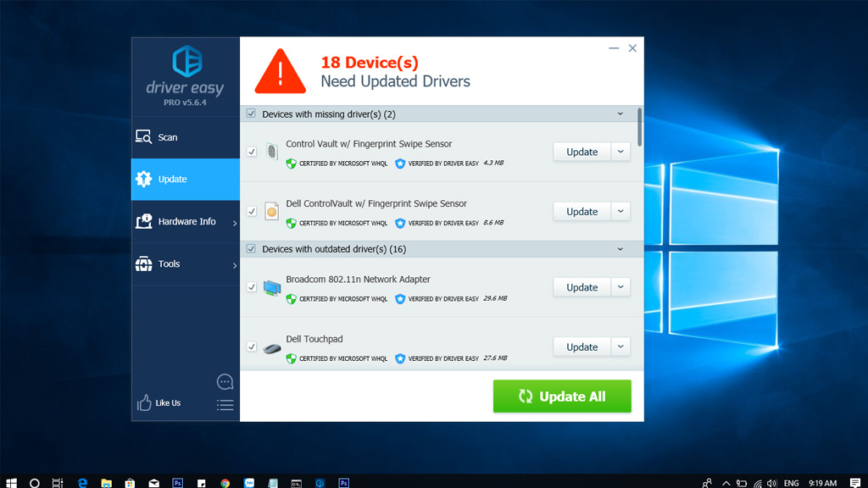This screenshot has width=868, height=488.
Task: Open the Action Center notification icon
Action: tap(854, 483)
